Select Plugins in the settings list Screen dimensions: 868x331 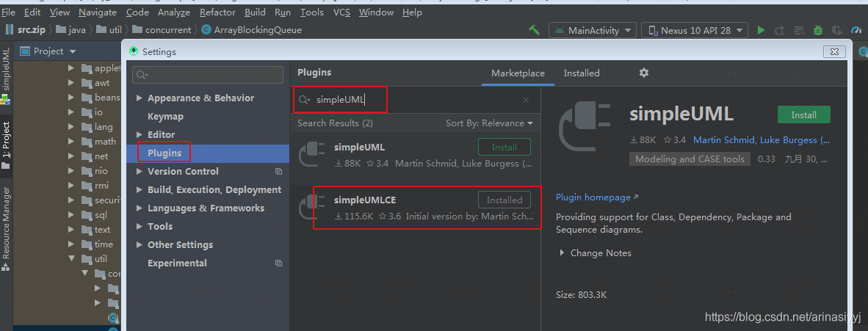click(208, 153)
